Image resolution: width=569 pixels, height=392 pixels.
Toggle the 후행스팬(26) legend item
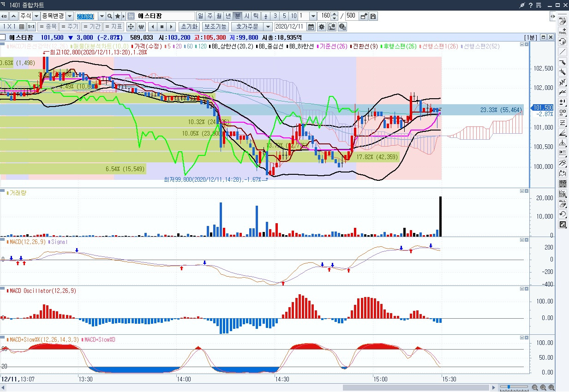[x=399, y=47]
